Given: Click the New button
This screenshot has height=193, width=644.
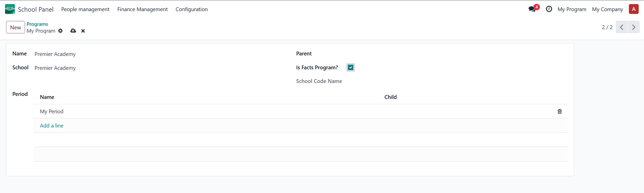Looking at the screenshot, I should (15, 27).
